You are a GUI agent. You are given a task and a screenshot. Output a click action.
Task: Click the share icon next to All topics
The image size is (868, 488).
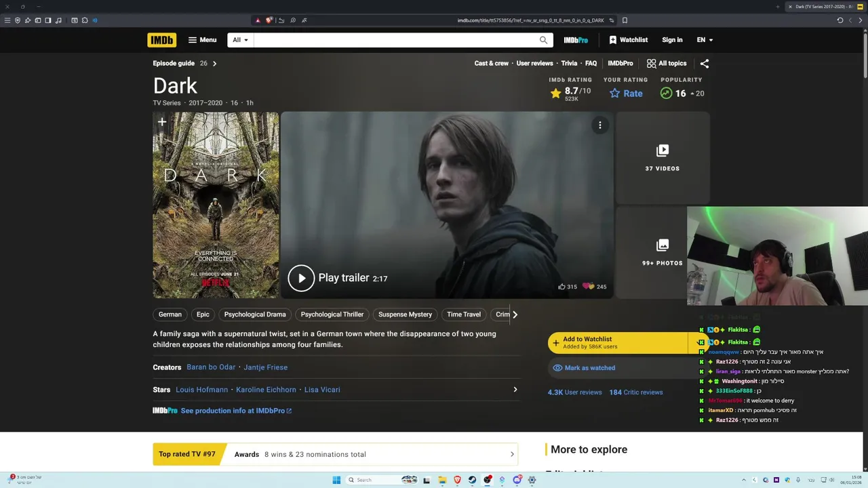tap(705, 64)
